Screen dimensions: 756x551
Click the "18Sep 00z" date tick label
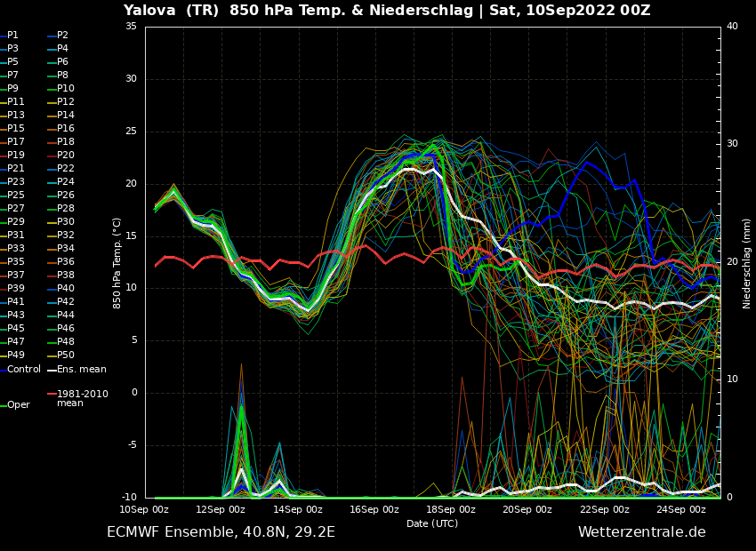pyautogui.click(x=451, y=509)
